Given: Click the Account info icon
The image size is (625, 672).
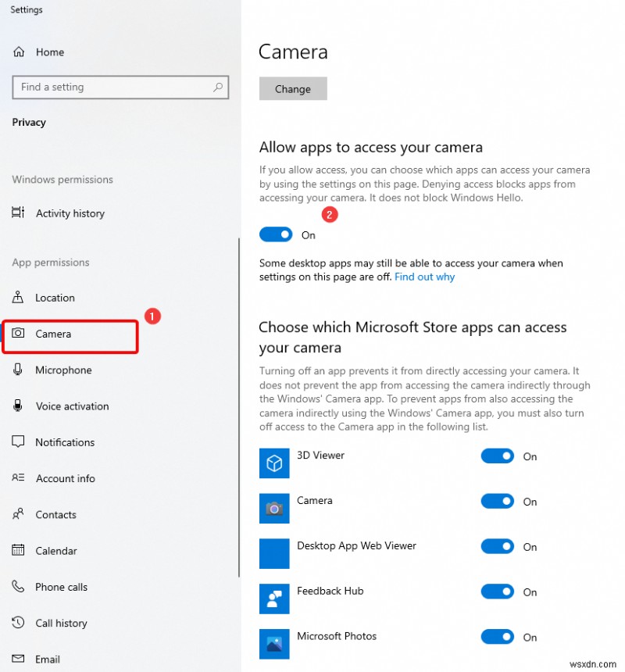Looking at the screenshot, I should pos(18,478).
